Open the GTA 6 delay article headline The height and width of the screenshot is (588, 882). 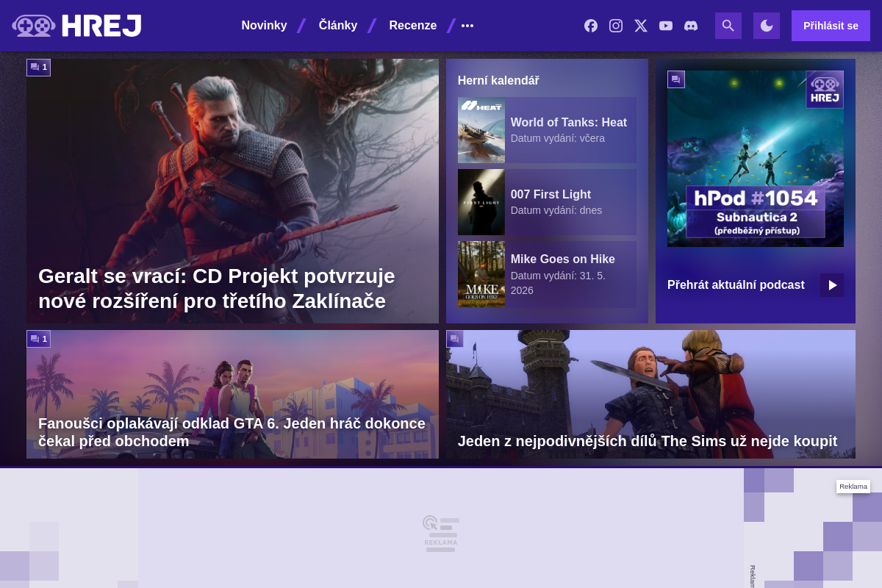pyautogui.click(x=232, y=432)
